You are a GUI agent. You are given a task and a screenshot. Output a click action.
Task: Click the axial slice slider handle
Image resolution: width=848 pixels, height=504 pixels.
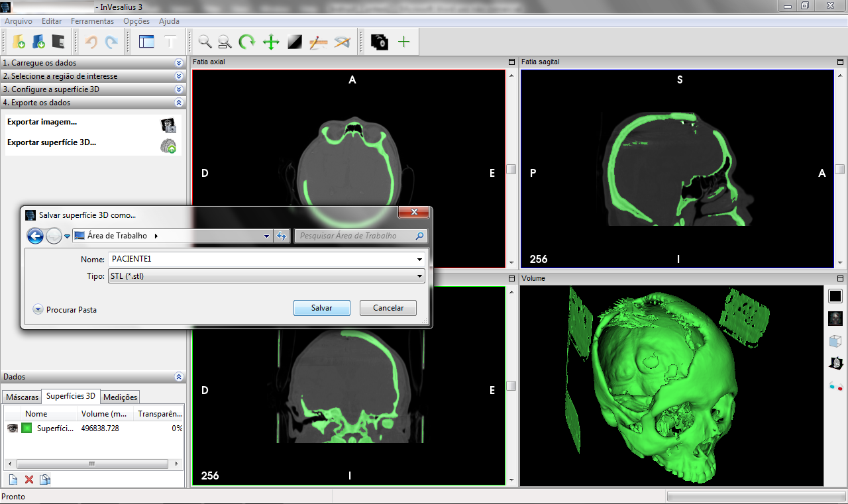511,169
